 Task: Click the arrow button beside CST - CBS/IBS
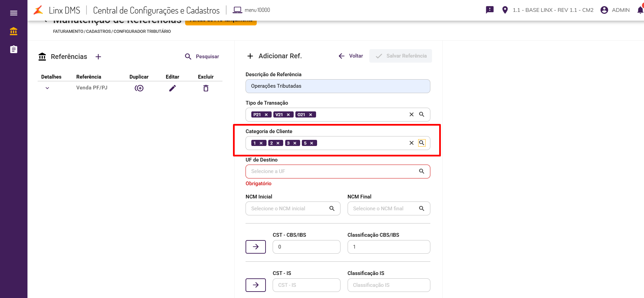coord(256,247)
